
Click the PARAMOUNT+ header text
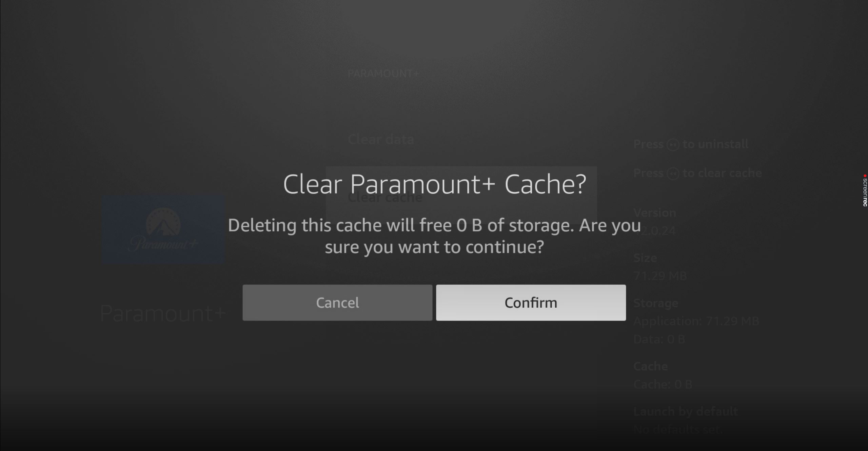(383, 74)
